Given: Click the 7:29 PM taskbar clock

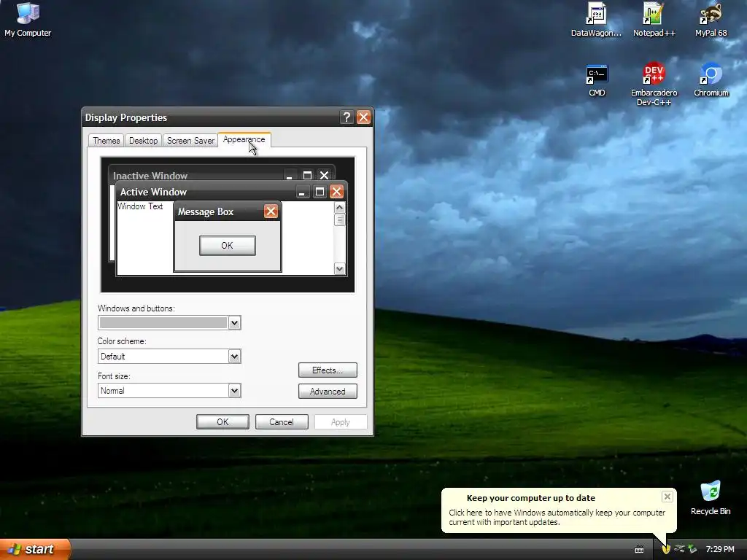Looking at the screenshot, I should click(720, 549).
